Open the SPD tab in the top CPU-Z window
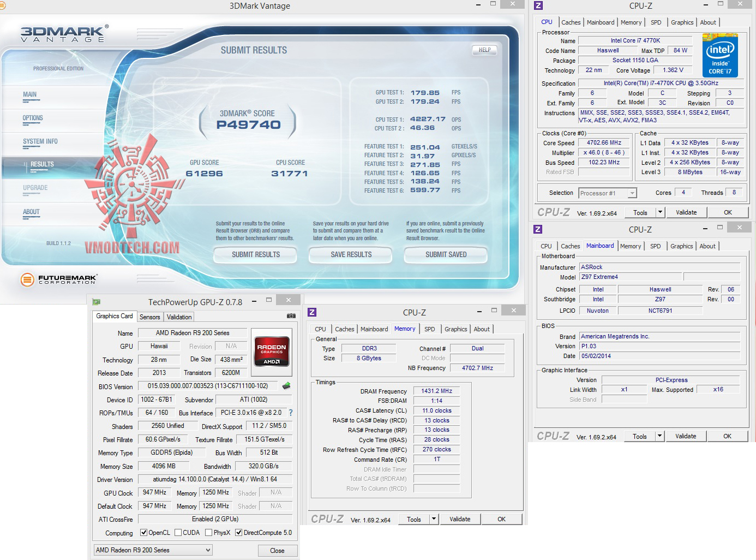 coord(656,22)
